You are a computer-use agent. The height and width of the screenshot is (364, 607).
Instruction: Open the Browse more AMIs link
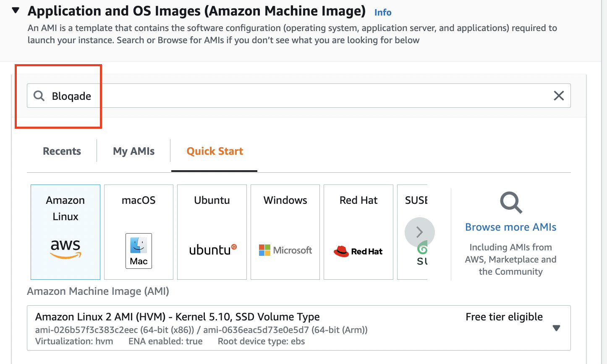[x=511, y=227]
